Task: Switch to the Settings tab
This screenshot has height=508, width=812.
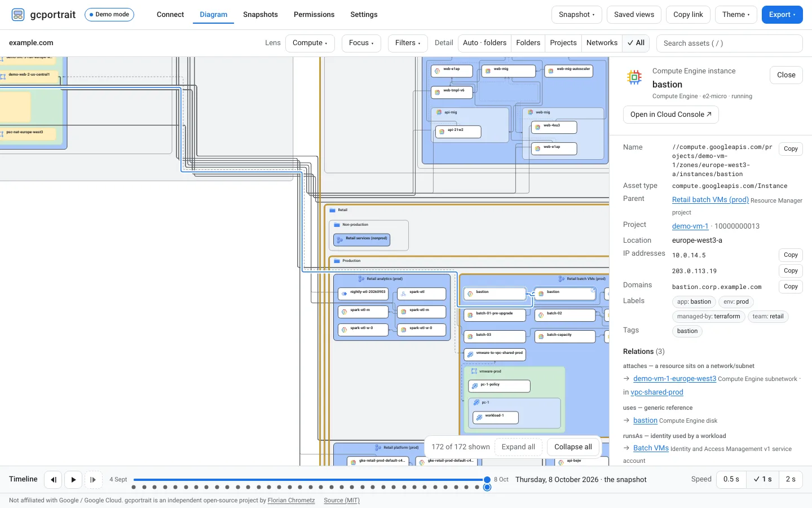Action: [x=364, y=15]
